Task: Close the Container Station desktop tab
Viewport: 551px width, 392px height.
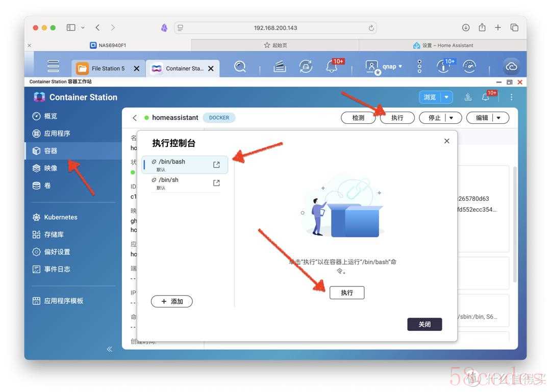Action: tap(211, 68)
